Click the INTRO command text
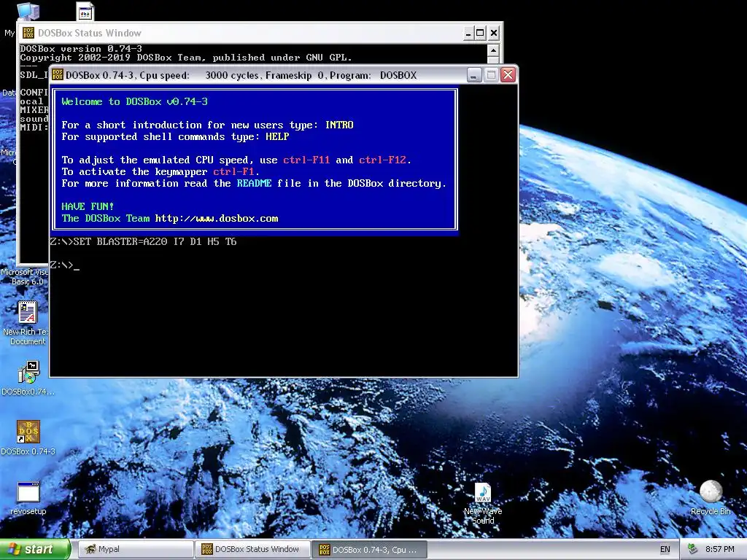747x560 pixels. point(339,125)
